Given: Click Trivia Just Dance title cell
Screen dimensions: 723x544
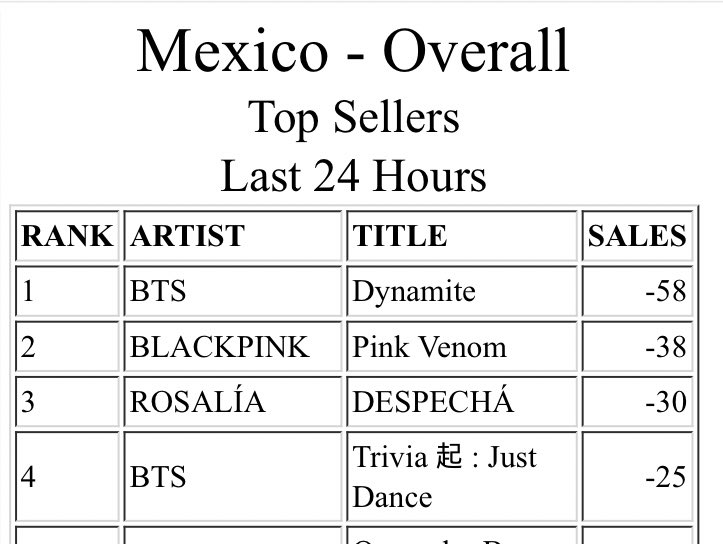Looking at the screenshot, I should [x=462, y=477].
